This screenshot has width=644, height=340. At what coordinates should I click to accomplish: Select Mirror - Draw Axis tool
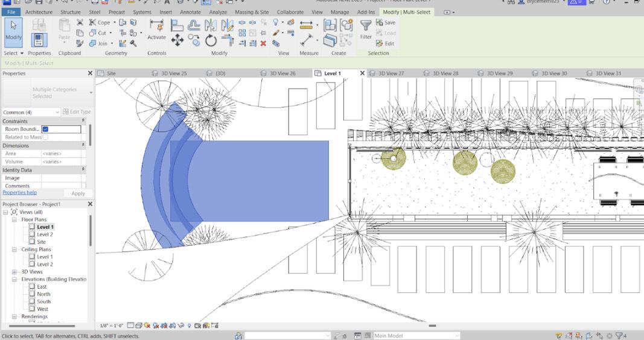[227, 25]
